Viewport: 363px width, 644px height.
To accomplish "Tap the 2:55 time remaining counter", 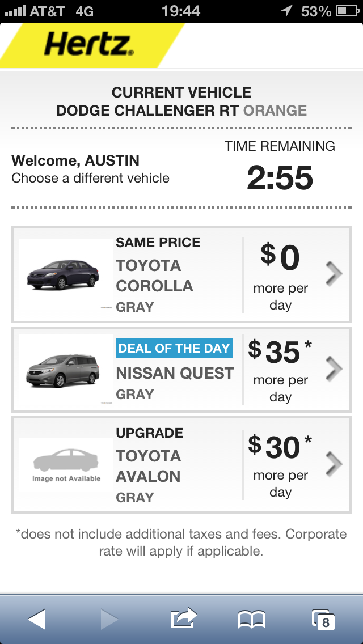I will (x=280, y=178).
